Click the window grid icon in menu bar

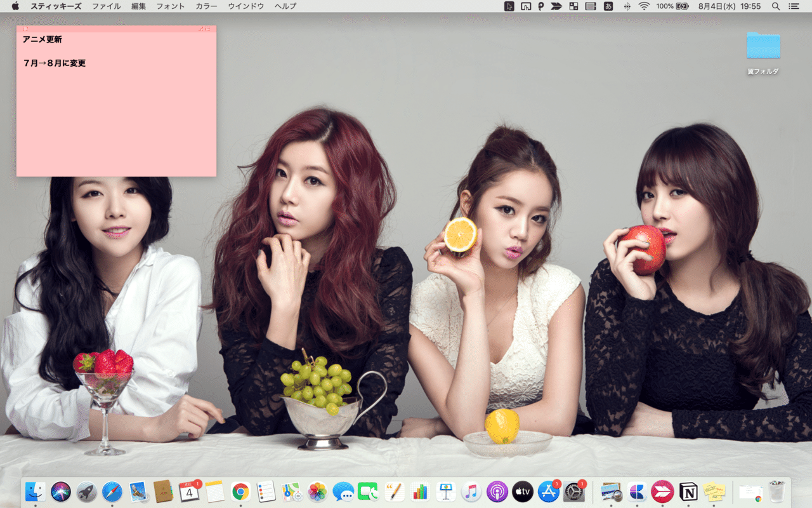(x=573, y=6)
